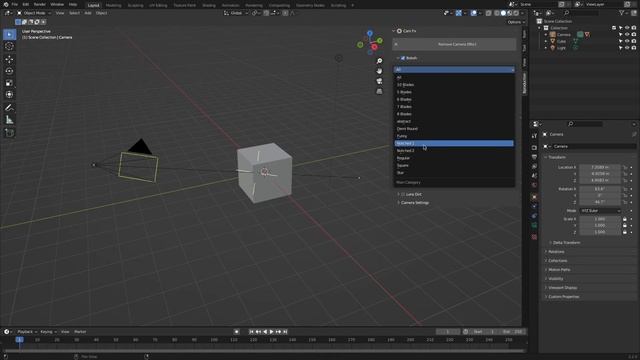640x360 pixels.
Task: Open the Render menu
Action: (40, 4)
